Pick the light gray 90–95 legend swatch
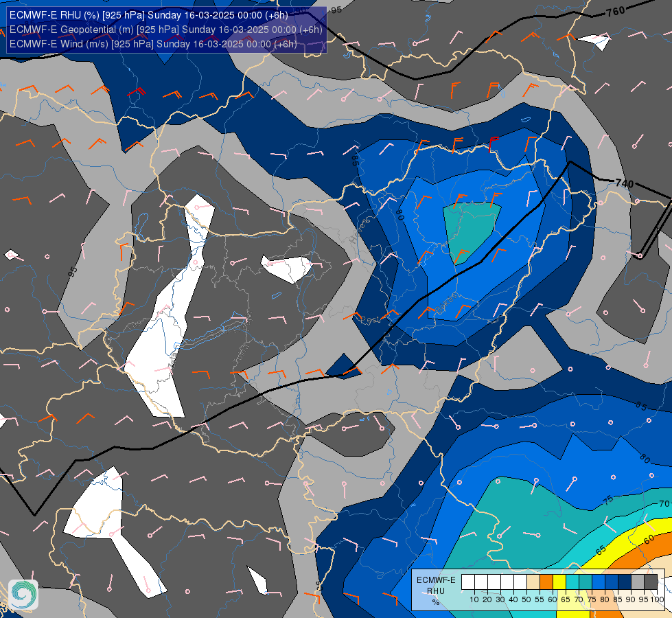Image resolution: width=672 pixels, height=618 pixels. click(638, 582)
